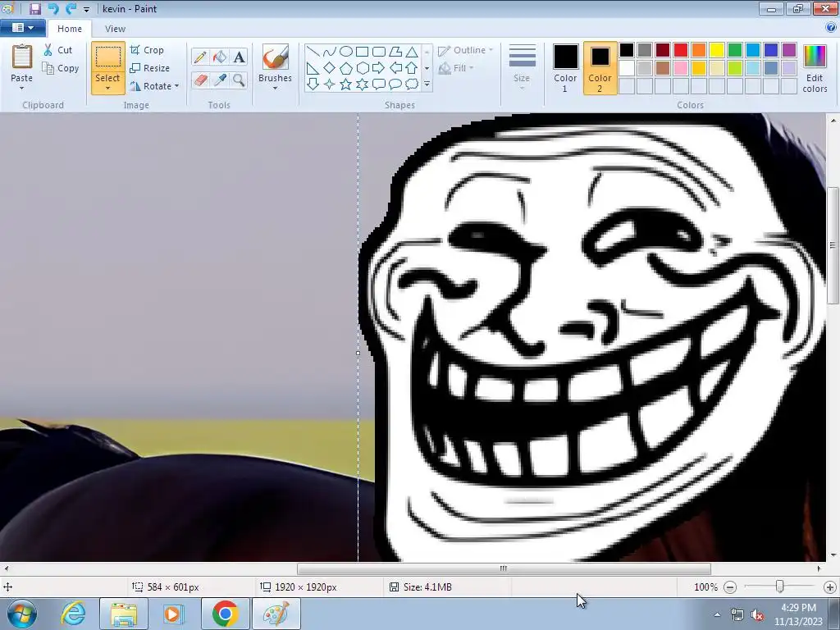Screen dimensions: 840x630
Task: Choose the Right triangle shape
Action: click(x=313, y=68)
